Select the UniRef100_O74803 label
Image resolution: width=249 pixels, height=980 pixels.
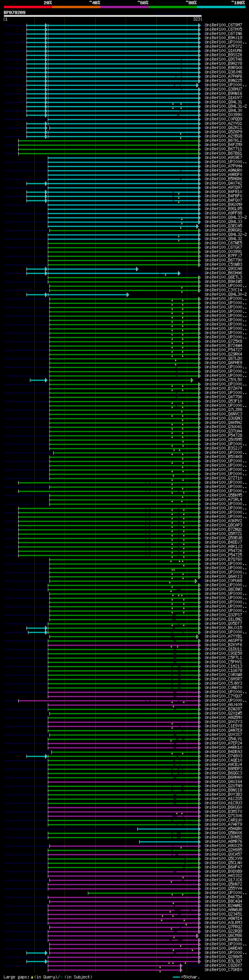pos(223,756)
